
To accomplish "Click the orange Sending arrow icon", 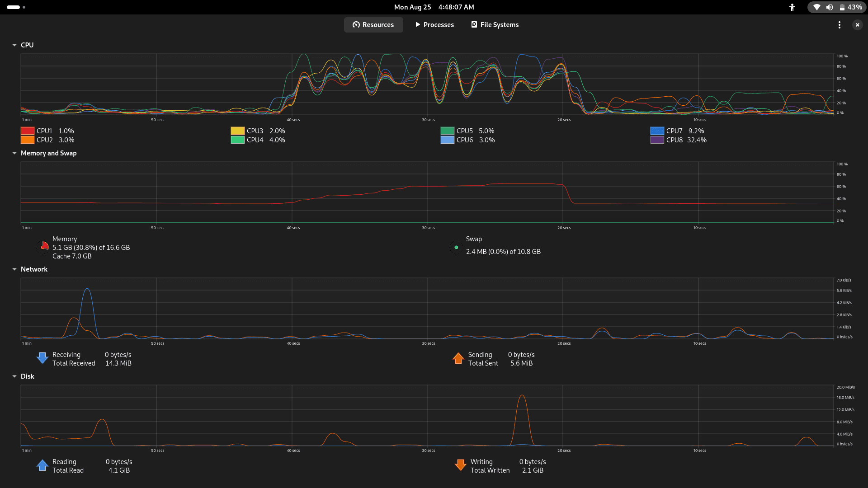I will pos(458,358).
